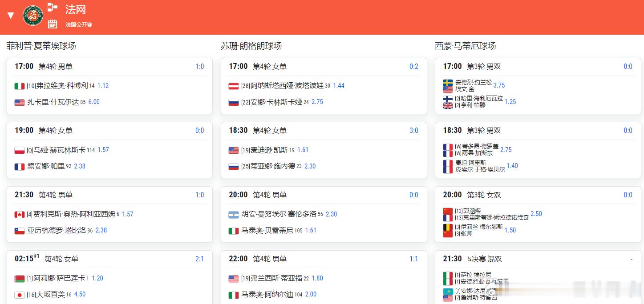
Task: Click Finland flag beside 哈里·海利厄瓦拉
Action: point(448,99)
